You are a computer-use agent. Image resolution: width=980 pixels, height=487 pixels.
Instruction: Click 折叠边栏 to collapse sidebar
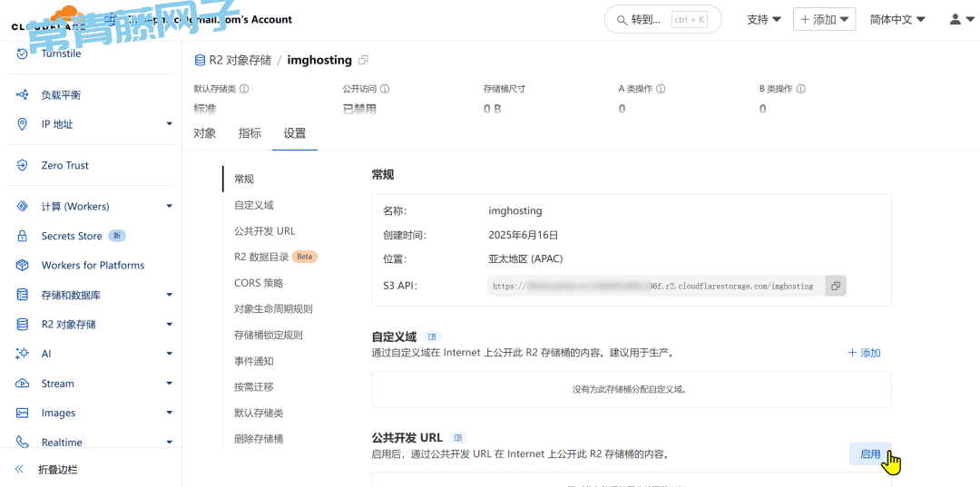(58, 470)
